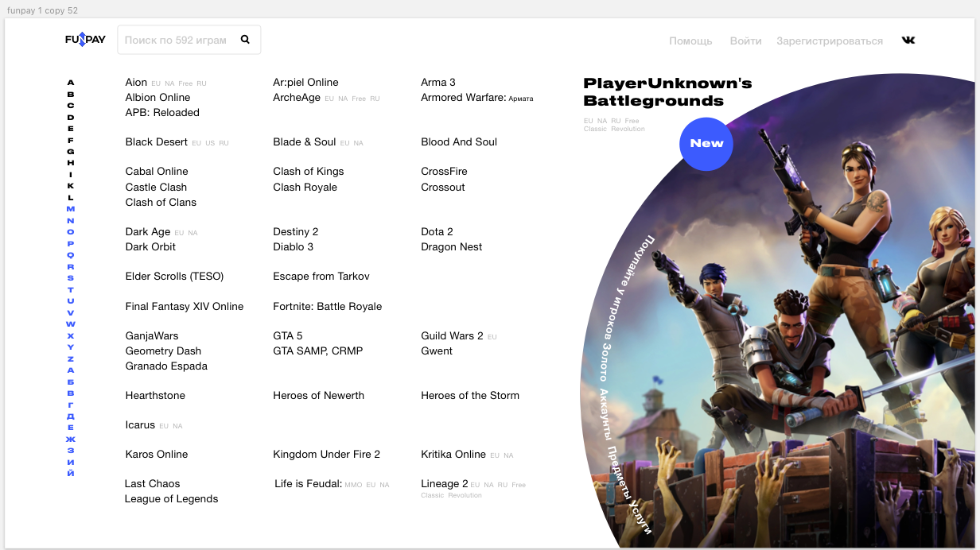Screen dimensions: 980x550
Task: Type in the game search field
Action: pos(176,40)
